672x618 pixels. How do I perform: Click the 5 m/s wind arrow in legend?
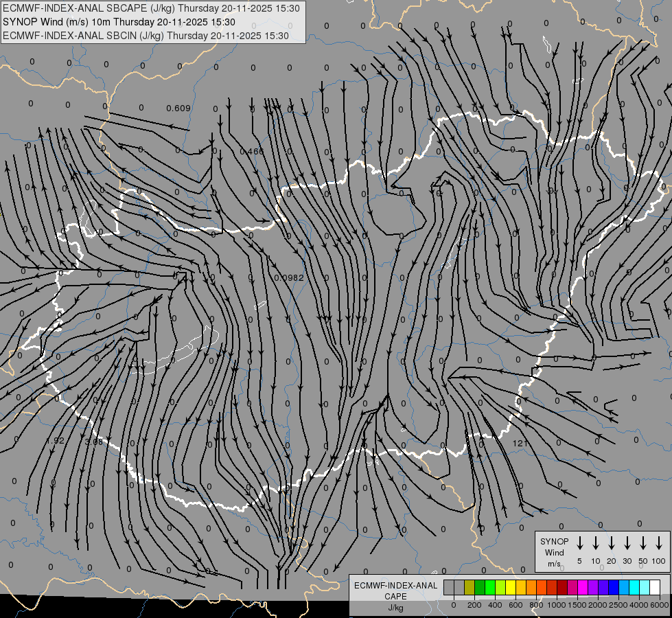579,543
